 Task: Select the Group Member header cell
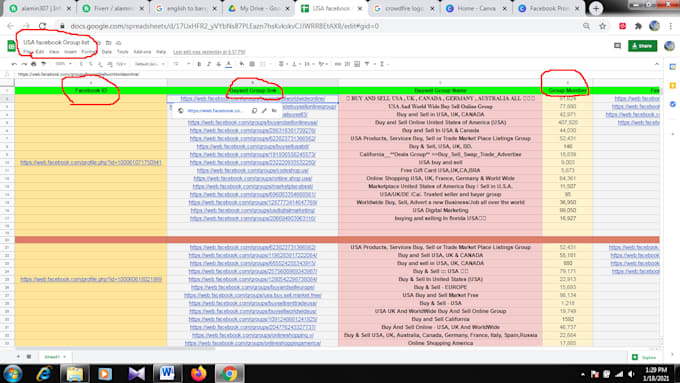tap(567, 91)
